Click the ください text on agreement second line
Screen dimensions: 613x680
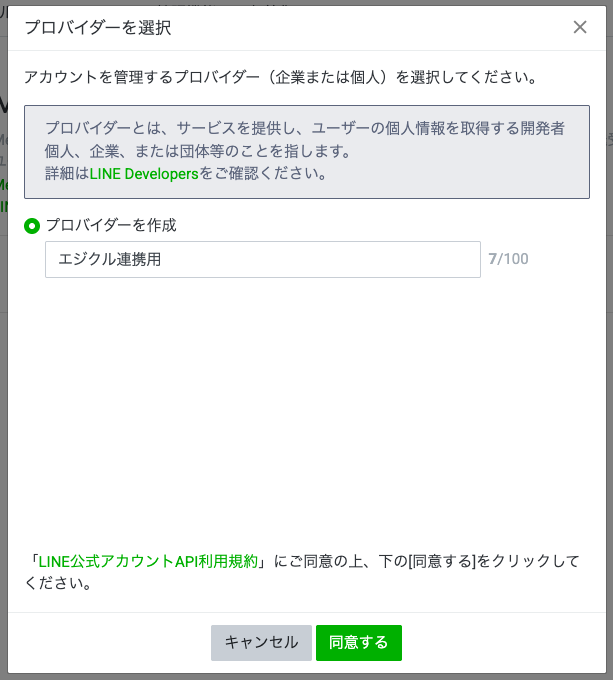(x=57, y=583)
